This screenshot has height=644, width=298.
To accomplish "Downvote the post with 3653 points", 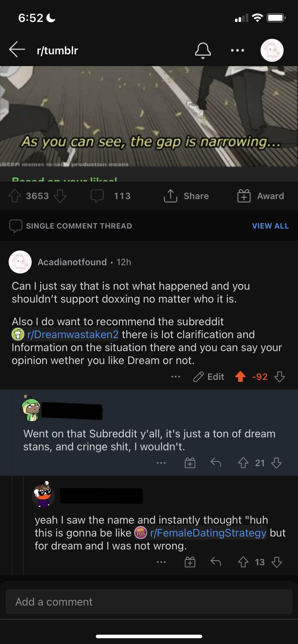I will point(60,196).
